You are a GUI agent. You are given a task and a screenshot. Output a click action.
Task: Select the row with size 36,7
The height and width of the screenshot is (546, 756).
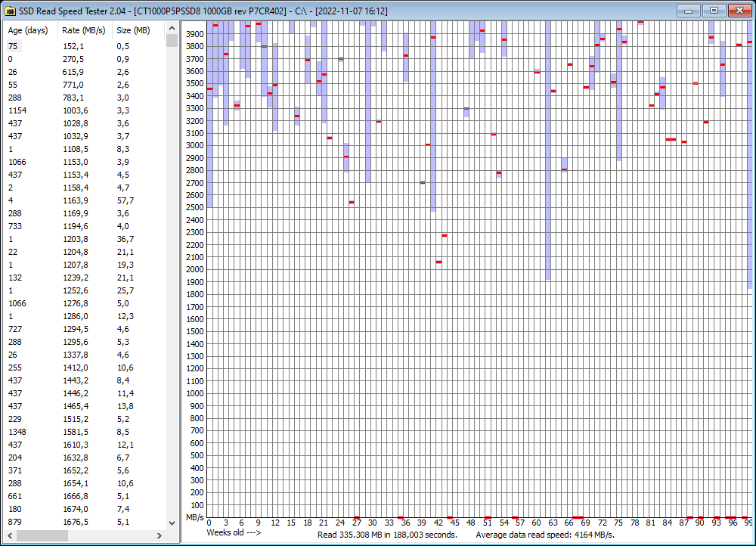85,239
